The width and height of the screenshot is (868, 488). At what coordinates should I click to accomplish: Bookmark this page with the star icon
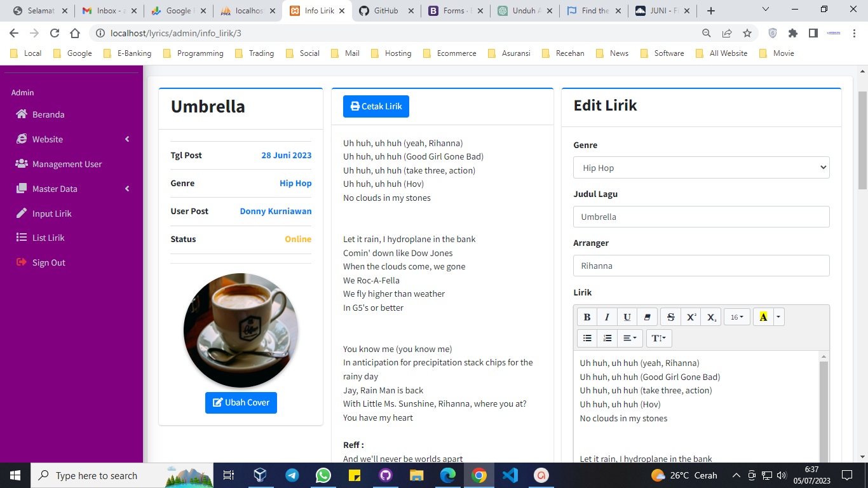coord(747,33)
